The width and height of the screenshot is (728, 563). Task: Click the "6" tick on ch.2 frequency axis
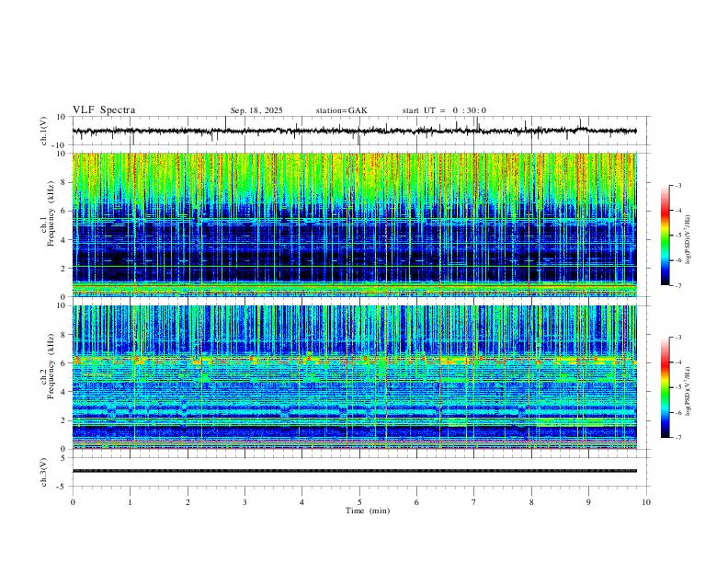pyautogui.click(x=64, y=363)
